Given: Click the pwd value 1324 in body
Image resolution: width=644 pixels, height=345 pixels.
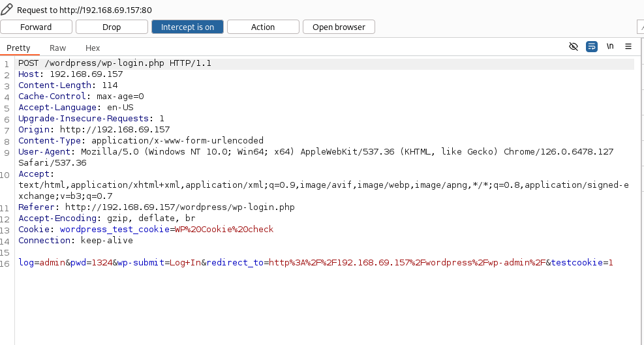Looking at the screenshot, I should (102, 262).
